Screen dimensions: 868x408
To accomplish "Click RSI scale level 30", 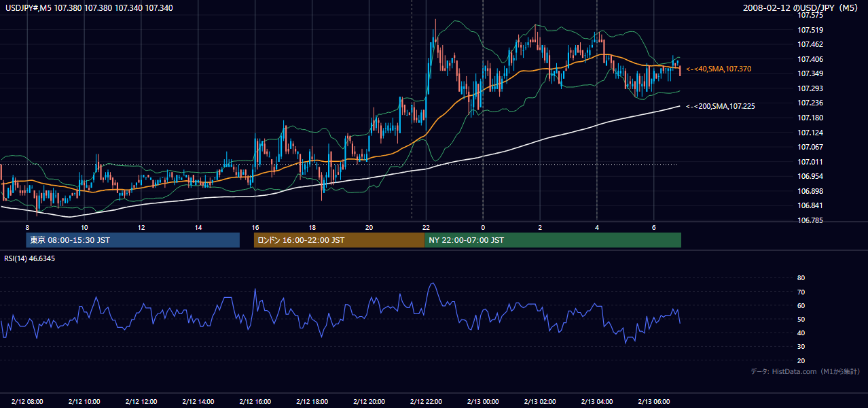I will pos(801,347).
